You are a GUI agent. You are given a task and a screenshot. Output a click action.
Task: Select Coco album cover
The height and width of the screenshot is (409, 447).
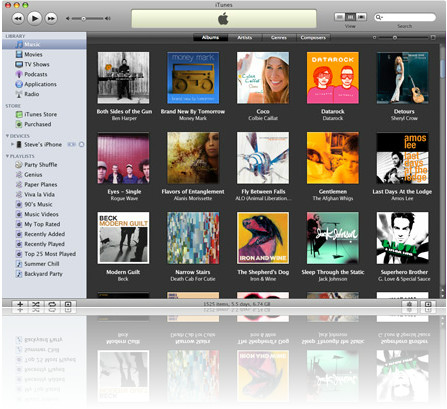[x=263, y=78]
